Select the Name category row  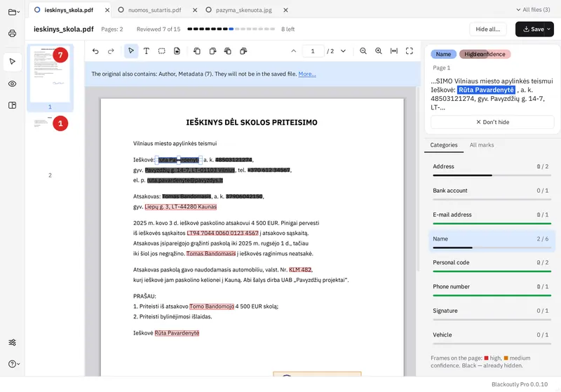tap(492, 242)
